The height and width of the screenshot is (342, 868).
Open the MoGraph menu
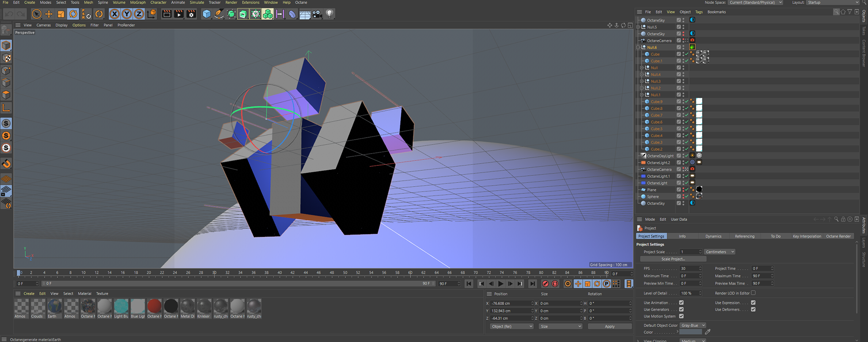point(138,3)
